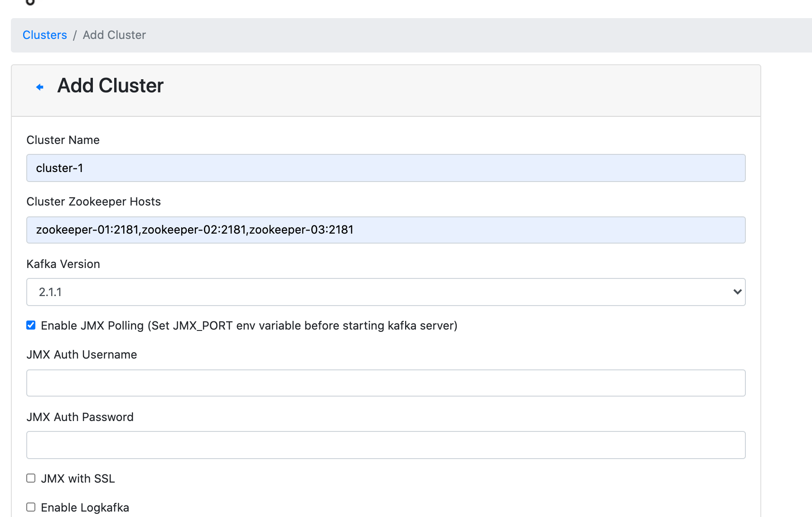Click the application logo at top-left
Screen dimensions: 812x517
[30, 4]
